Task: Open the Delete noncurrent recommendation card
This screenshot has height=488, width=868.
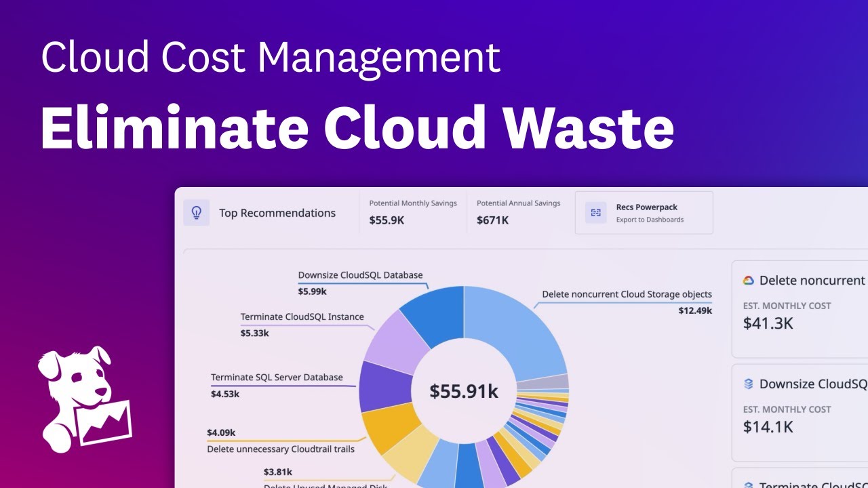Action: (x=800, y=309)
